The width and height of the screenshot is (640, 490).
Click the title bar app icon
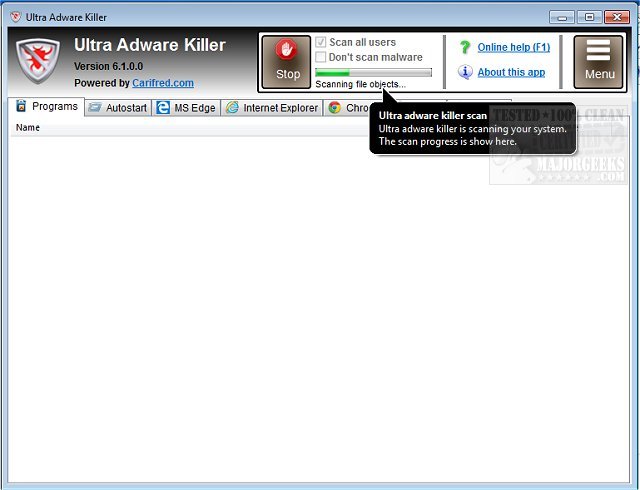(16, 17)
